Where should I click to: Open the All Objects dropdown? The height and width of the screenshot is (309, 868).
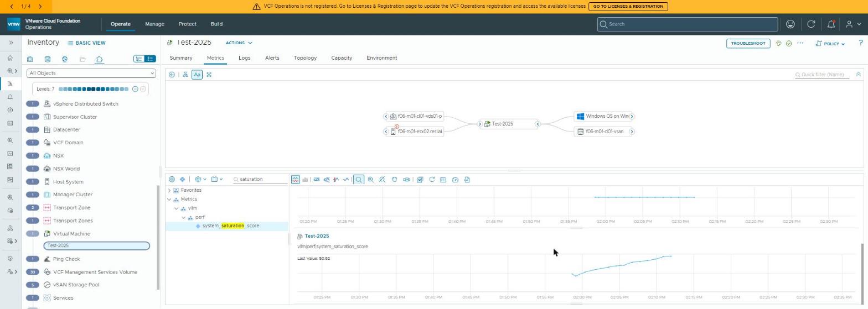tap(91, 73)
